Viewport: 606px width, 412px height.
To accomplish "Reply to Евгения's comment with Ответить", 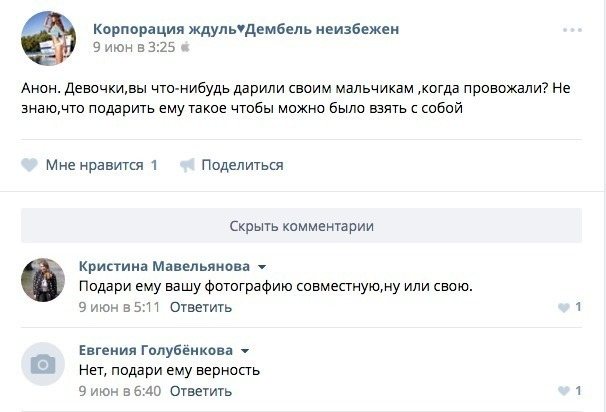I will click(x=194, y=390).
